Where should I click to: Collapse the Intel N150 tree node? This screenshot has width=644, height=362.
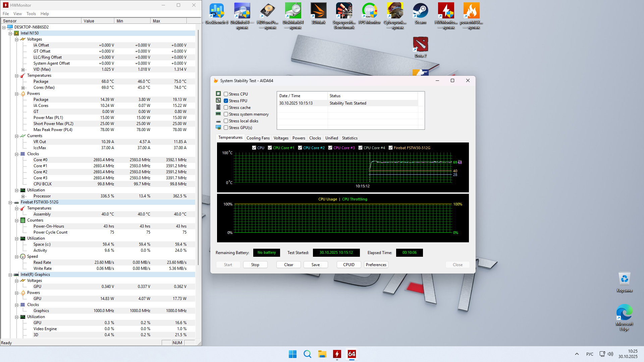tap(10, 33)
